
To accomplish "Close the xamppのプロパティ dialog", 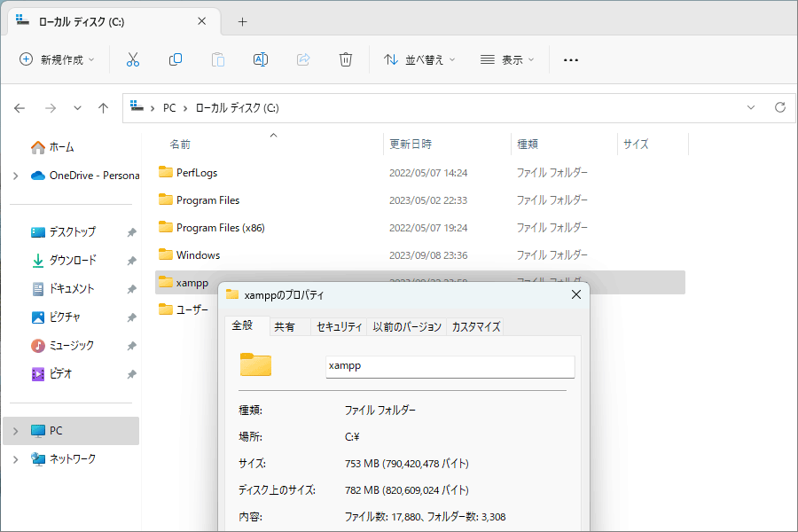I will pos(576,294).
